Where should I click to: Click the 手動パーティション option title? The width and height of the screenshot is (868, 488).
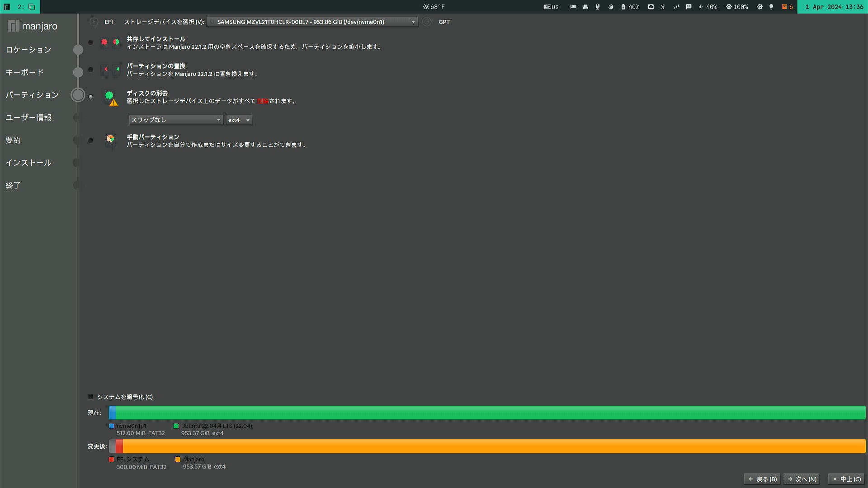(153, 137)
